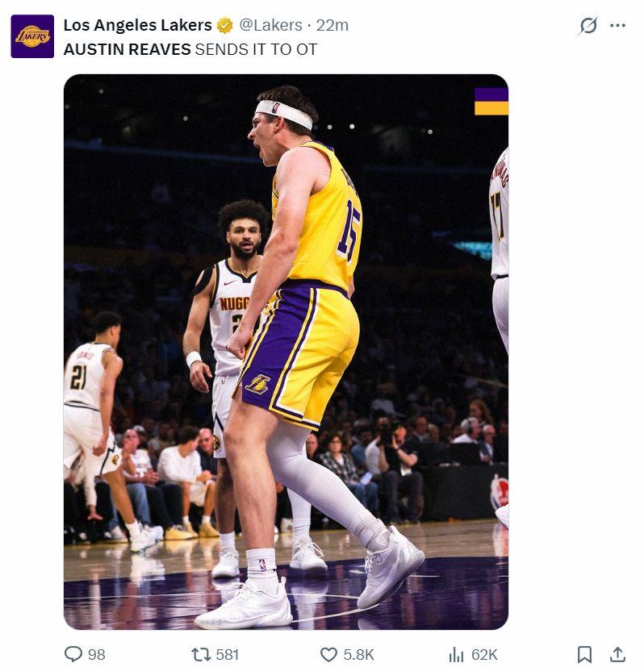
Task: Open the Grok explain-post icon
Action: tap(588, 26)
